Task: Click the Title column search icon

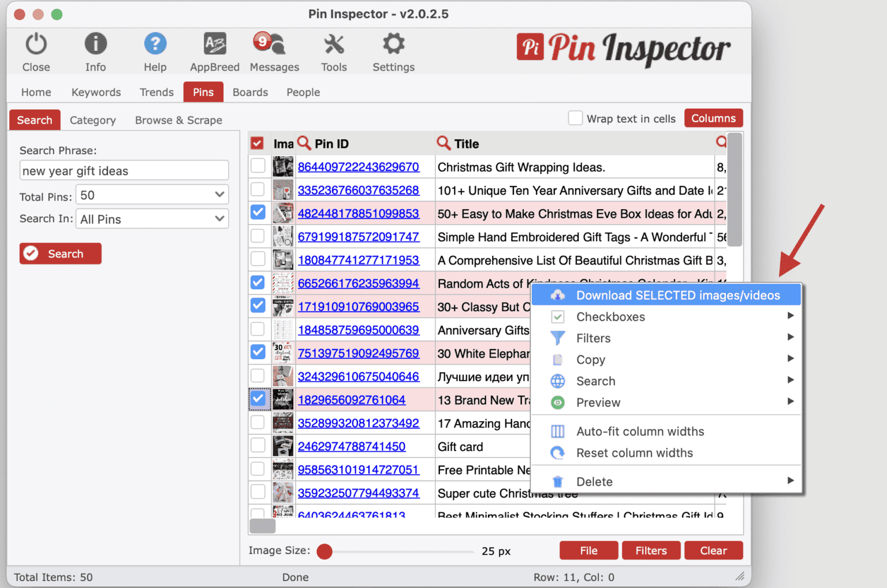Action: [x=443, y=143]
